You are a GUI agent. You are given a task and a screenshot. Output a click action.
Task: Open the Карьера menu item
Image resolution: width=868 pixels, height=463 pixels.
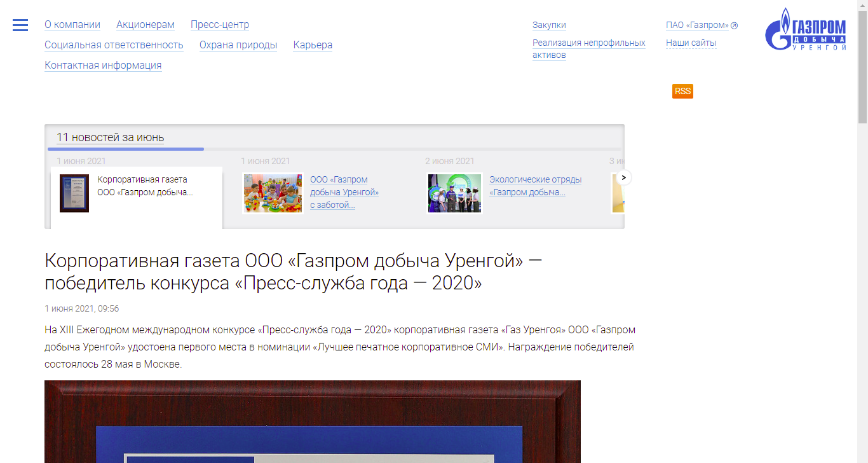(x=313, y=45)
